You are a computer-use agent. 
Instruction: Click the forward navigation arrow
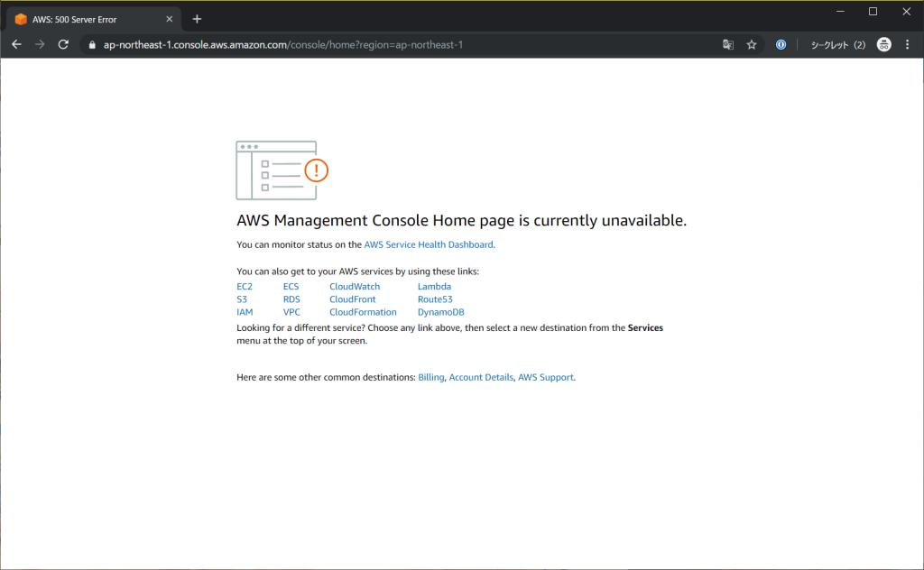pos(40,45)
